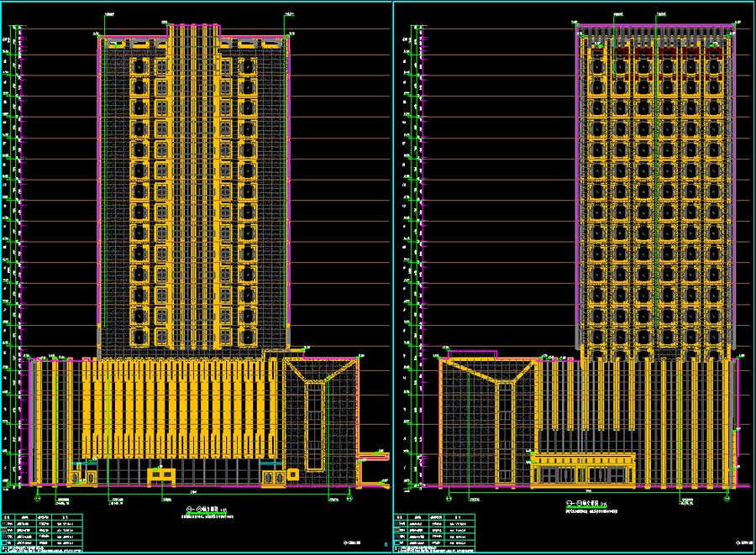
Task: Select the central ground-floor entrance on the left elevation
Action: coord(161,476)
